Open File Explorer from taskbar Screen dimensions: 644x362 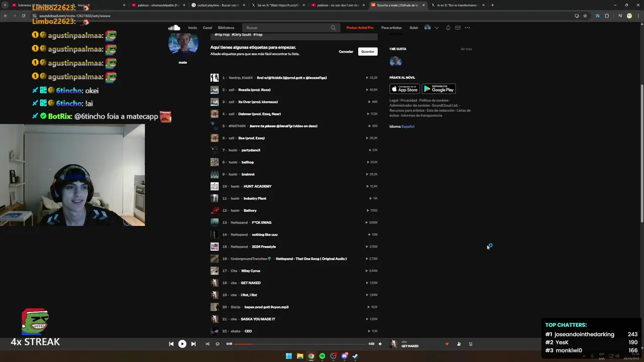pyautogui.click(x=300, y=356)
